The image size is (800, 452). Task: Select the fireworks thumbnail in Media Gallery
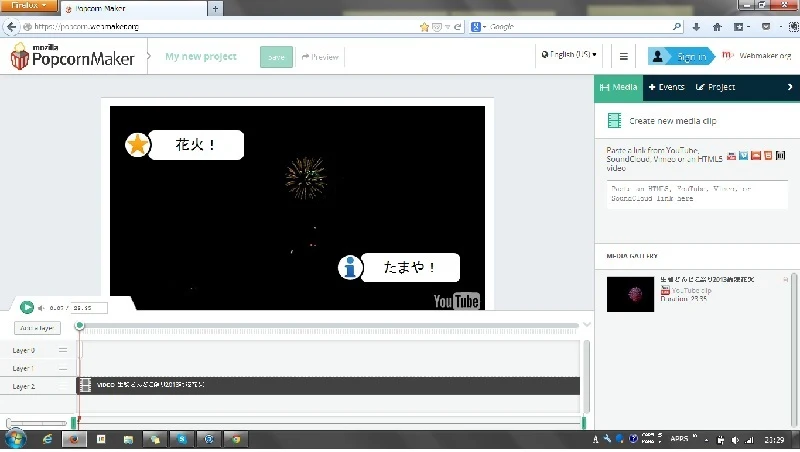[630, 294]
